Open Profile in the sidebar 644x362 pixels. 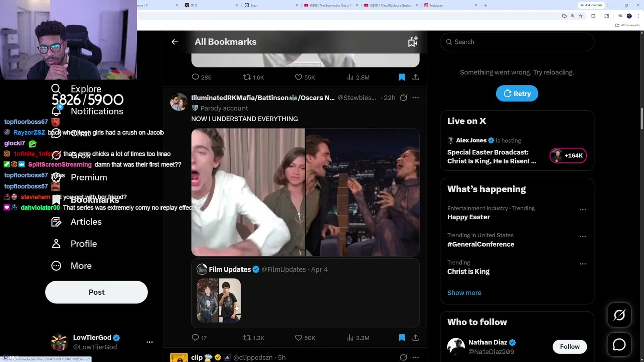[74, 244]
